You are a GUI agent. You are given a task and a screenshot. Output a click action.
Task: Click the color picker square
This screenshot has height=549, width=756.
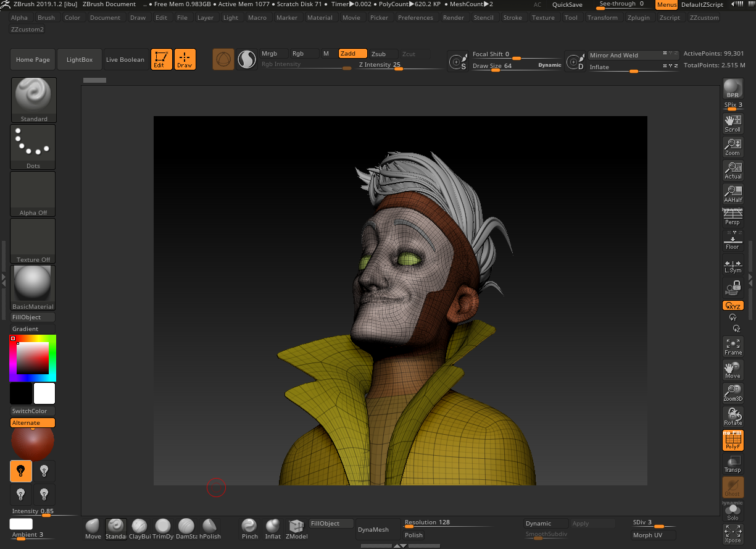pos(32,358)
